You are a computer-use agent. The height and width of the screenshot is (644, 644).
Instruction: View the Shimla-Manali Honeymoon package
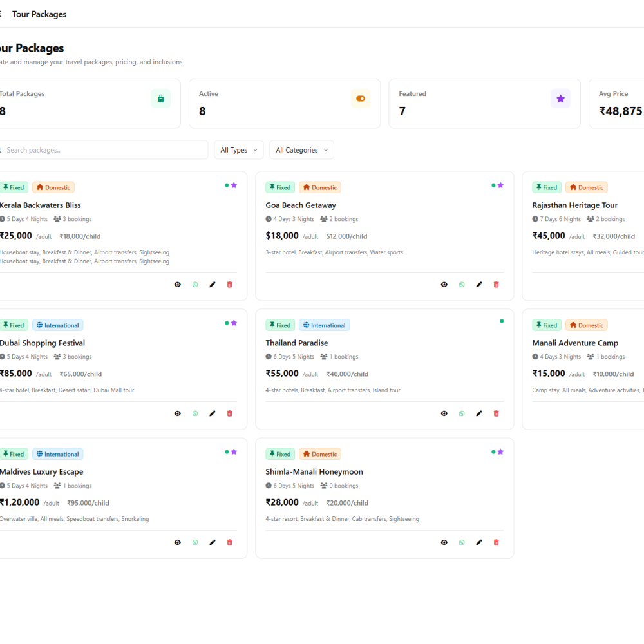444,542
